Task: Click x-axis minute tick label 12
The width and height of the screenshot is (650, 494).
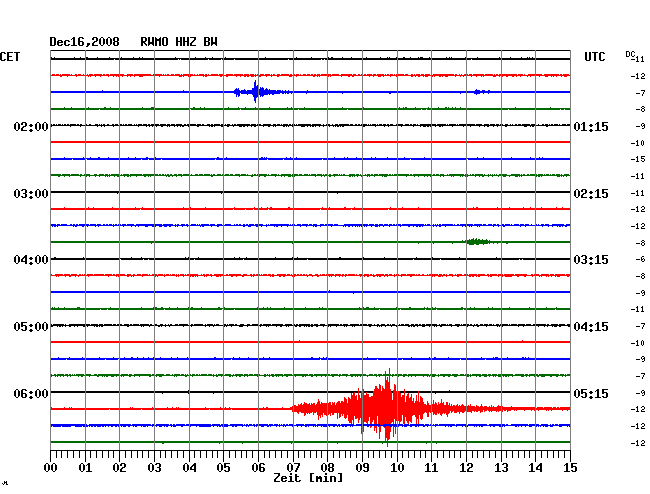Action: (x=466, y=467)
